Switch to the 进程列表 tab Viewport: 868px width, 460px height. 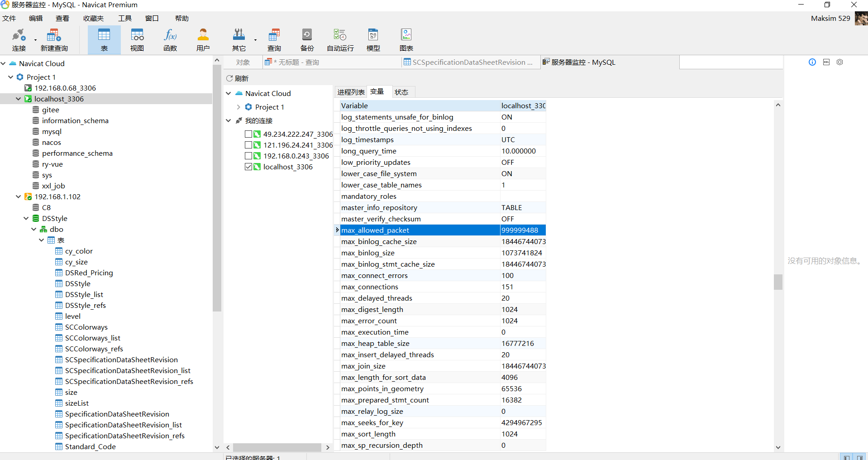(x=350, y=91)
